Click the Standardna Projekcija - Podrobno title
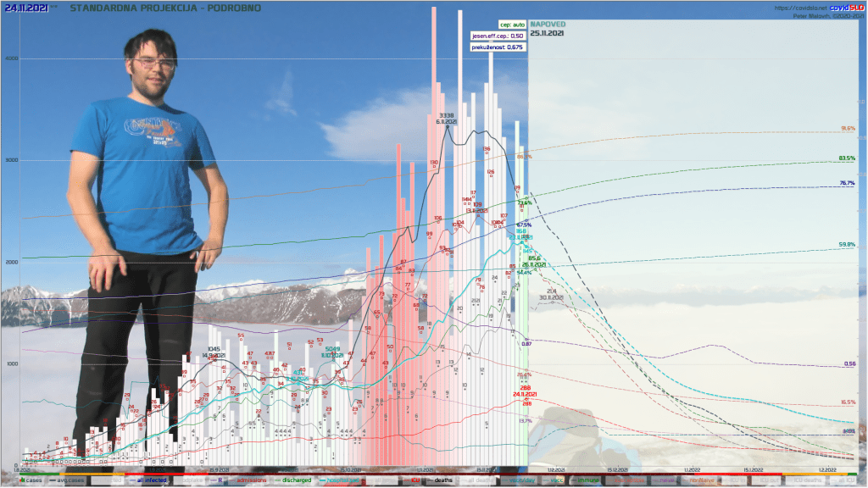The image size is (868, 488). [x=165, y=8]
